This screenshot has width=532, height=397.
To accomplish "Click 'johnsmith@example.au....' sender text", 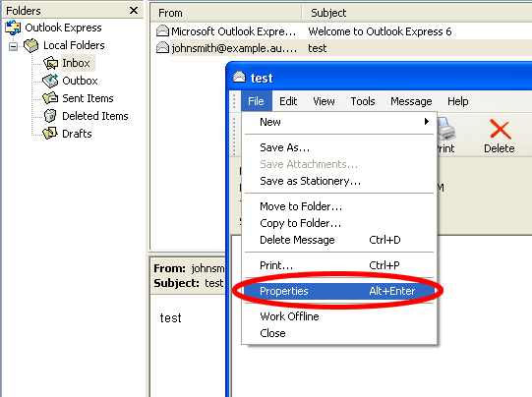I will point(234,48).
